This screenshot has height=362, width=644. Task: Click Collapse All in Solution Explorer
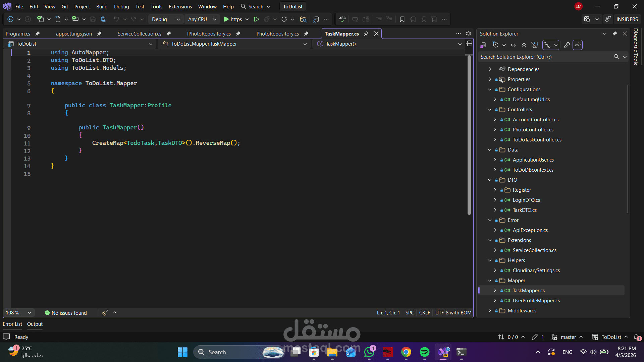[524, 45]
